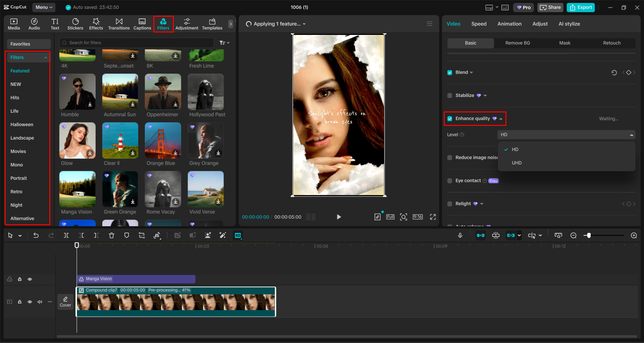This screenshot has width=644, height=343.
Task: Click the Cover button on the timeline
Action: (x=65, y=301)
